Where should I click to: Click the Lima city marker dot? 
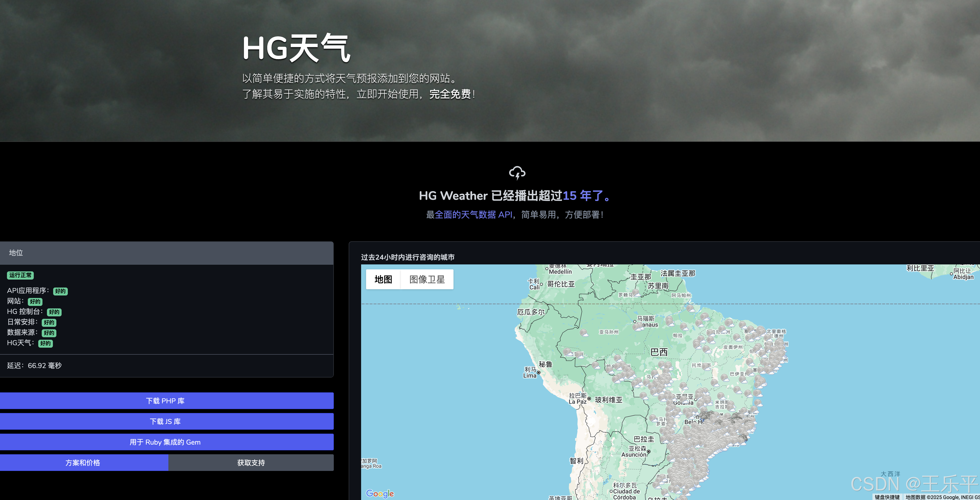coord(539,373)
